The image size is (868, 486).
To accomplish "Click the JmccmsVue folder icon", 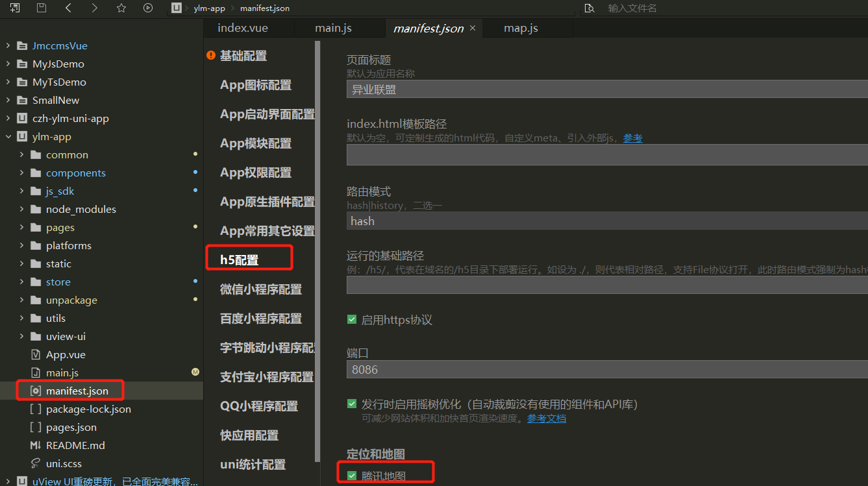I will coord(22,45).
